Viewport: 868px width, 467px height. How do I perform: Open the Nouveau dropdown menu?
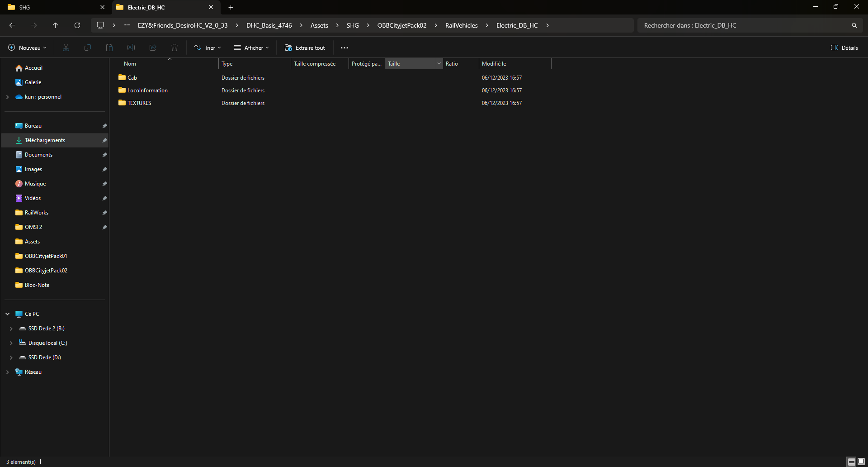[27, 48]
